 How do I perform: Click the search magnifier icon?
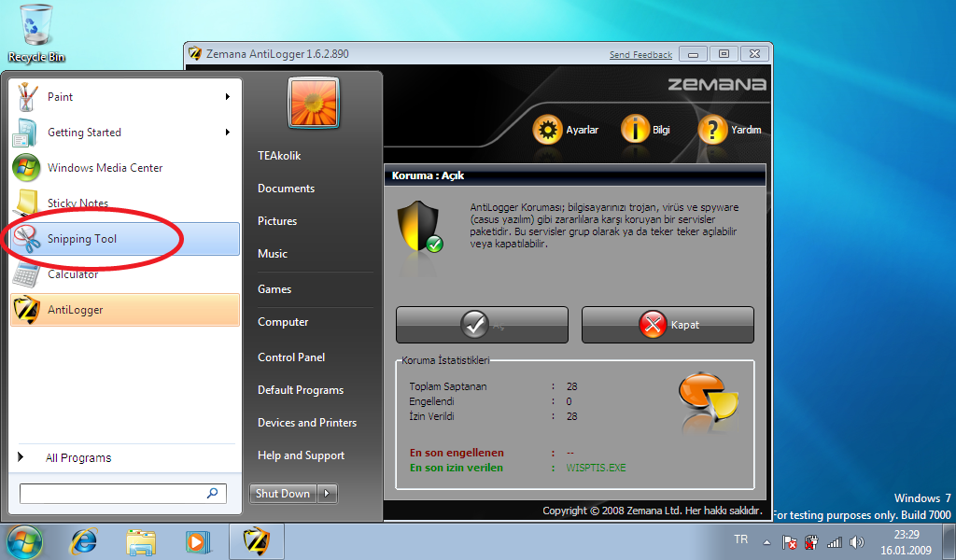click(212, 493)
